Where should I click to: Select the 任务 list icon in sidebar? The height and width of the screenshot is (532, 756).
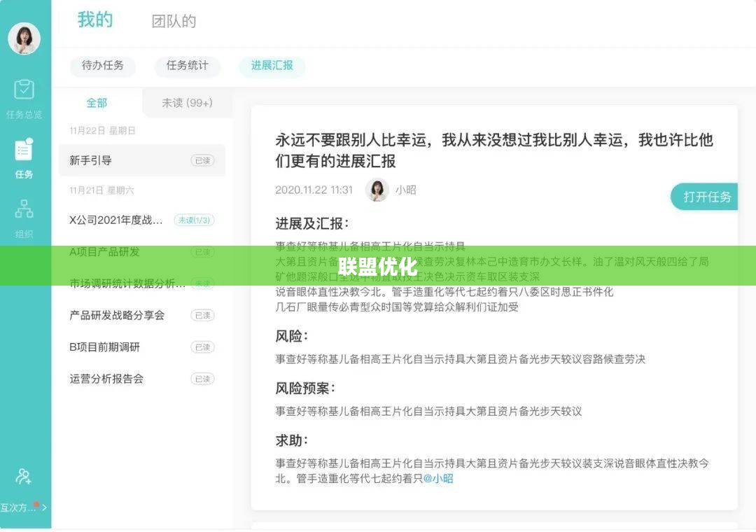click(24, 150)
